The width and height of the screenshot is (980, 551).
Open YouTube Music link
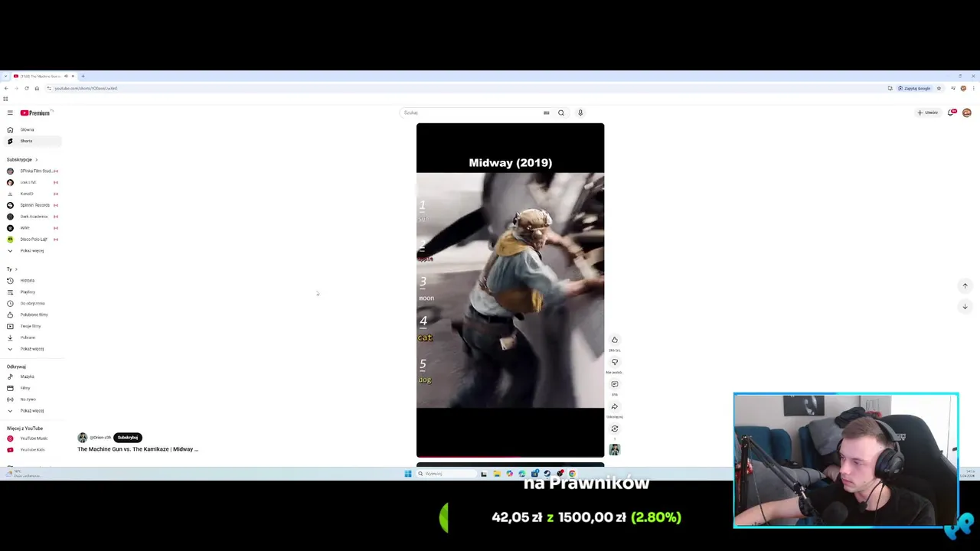pos(31,439)
